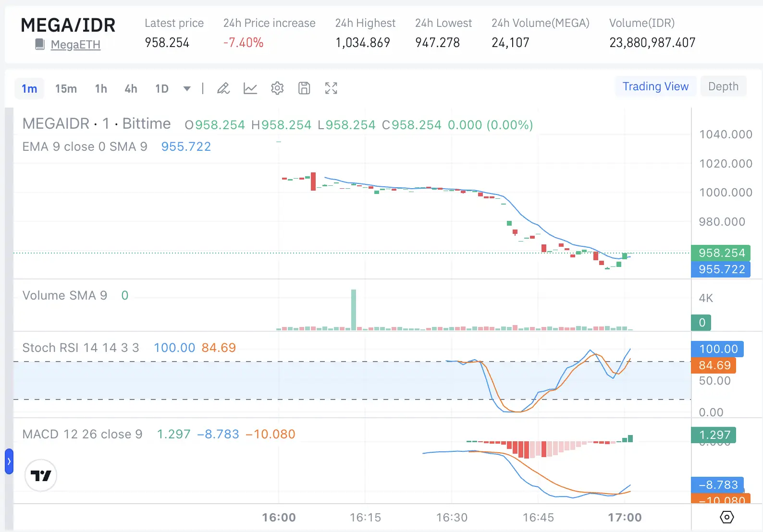Click the MEGAIDR · 1 · Bittime symbol title
Viewport: 763px width, 532px height.
coord(97,124)
